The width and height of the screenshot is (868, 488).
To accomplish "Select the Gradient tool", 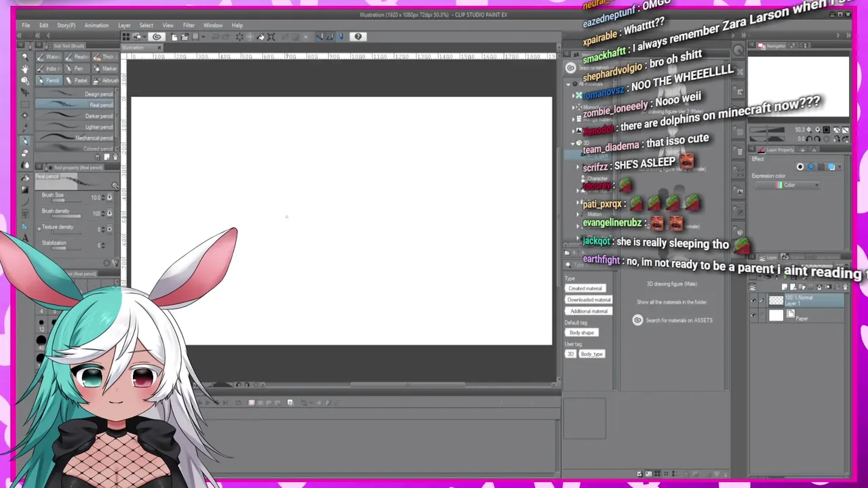I will click(x=25, y=190).
